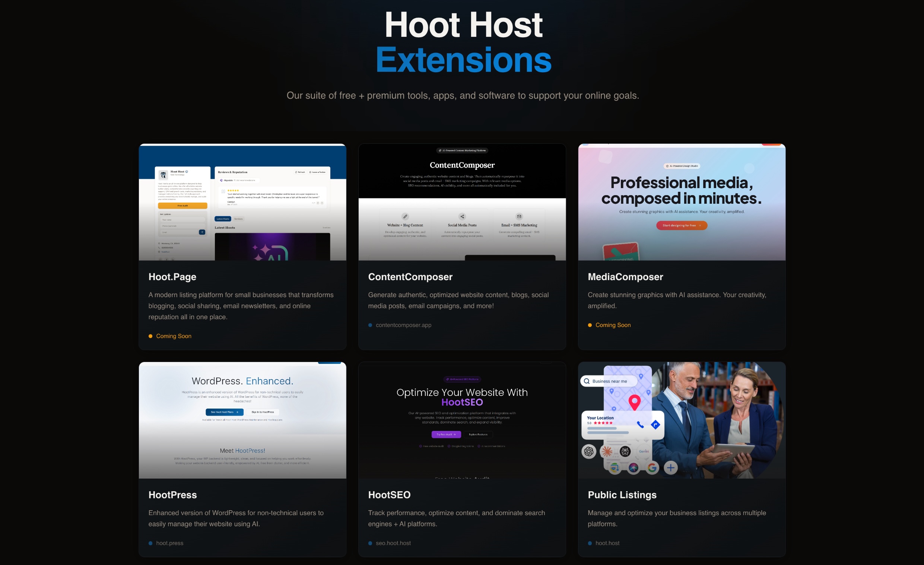This screenshot has width=924, height=565.
Task: Click the blue phone call icon
Action: [640, 425]
